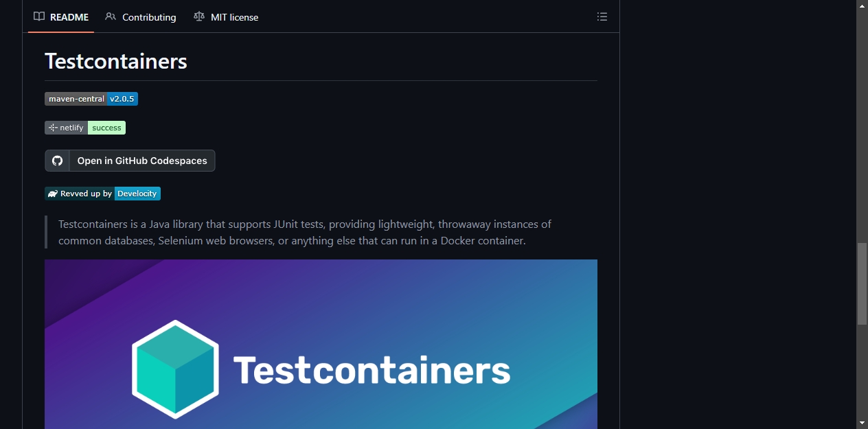Click the netlify logo icon in the badge
Screen dimensions: 868x429
pyautogui.click(x=53, y=128)
